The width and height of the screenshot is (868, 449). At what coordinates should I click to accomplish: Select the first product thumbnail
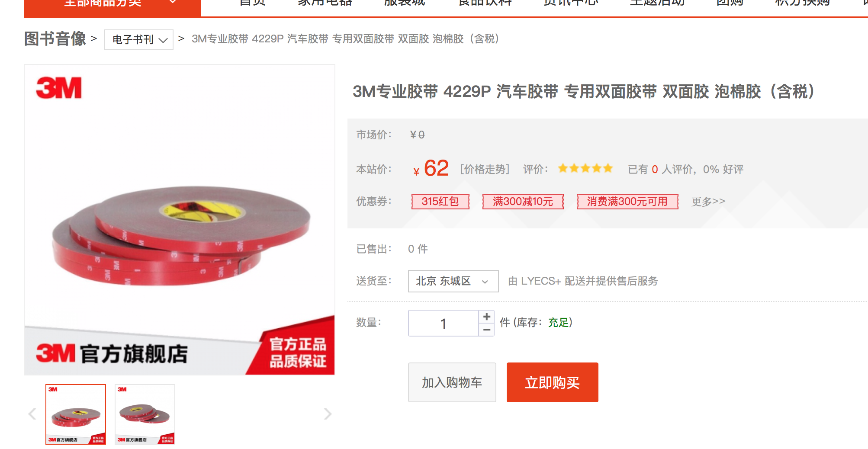pyautogui.click(x=76, y=414)
